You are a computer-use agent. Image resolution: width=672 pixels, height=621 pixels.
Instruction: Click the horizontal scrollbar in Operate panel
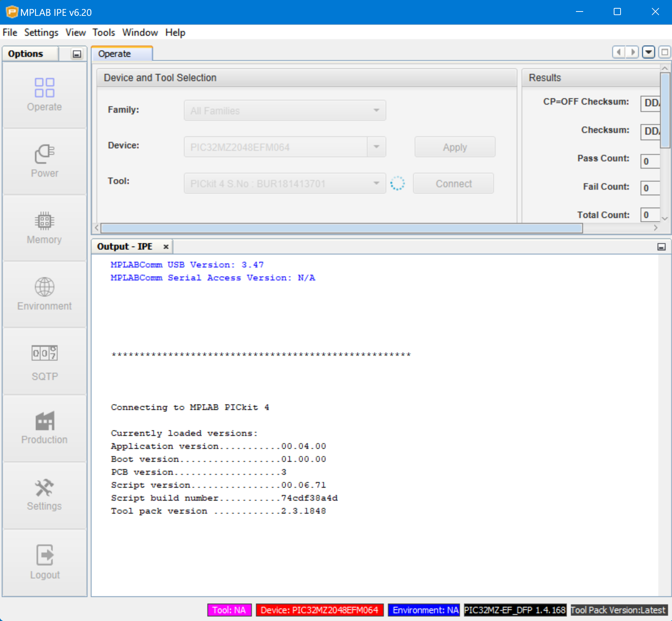(342, 228)
